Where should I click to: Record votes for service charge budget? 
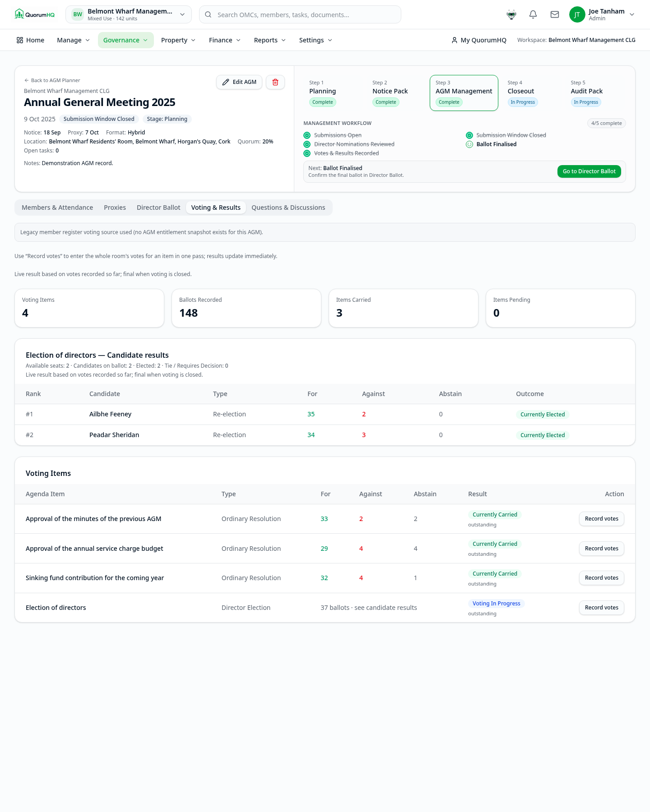602,549
